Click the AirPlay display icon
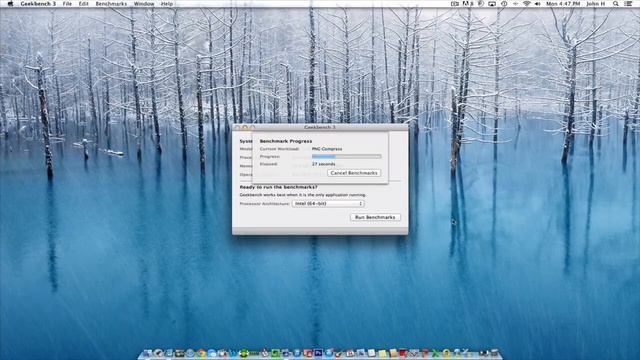The image size is (640, 360). (492, 4)
